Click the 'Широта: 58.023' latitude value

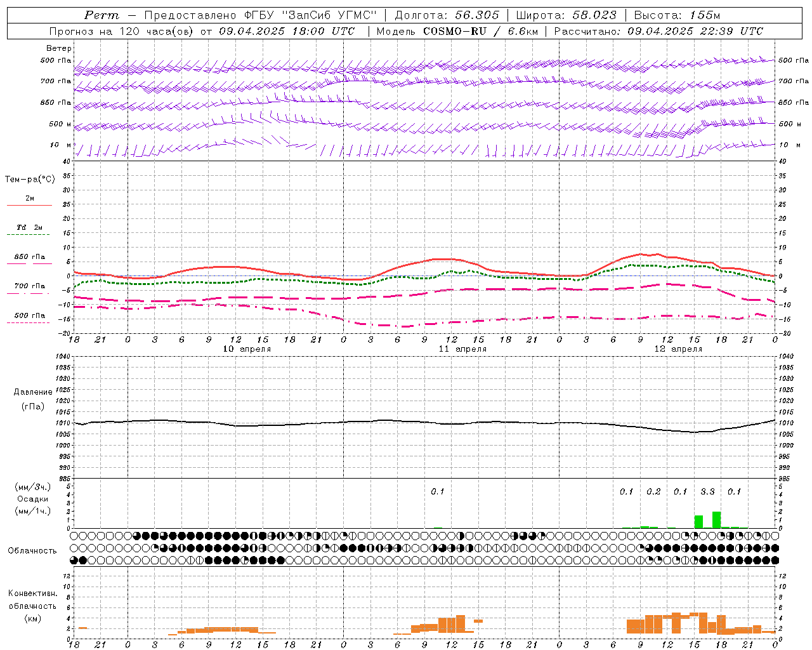pos(566,15)
